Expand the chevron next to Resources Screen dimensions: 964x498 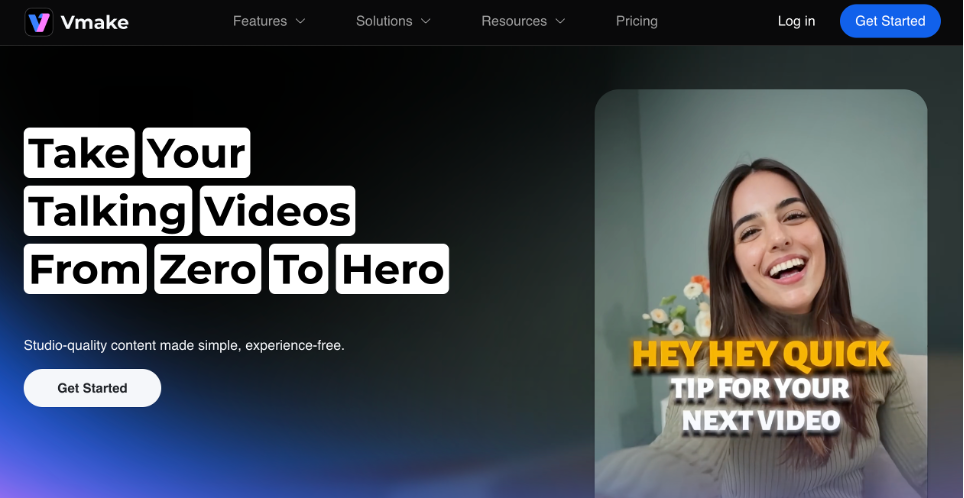pos(560,21)
